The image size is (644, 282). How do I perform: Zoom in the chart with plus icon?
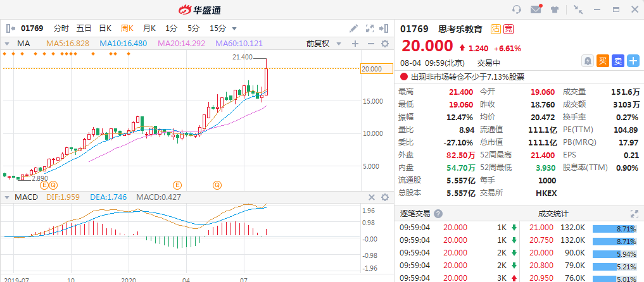click(x=355, y=44)
